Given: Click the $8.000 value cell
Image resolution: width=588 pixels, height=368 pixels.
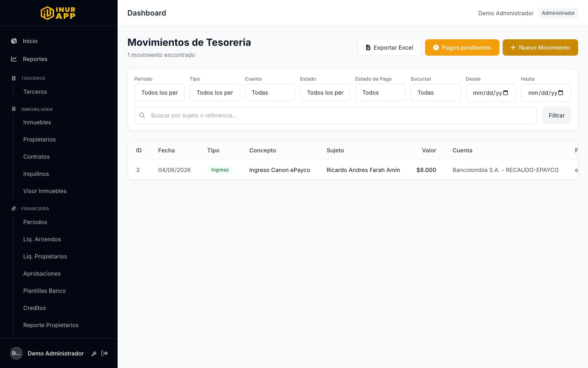Looking at the screenshot, I should click(426, 170).
